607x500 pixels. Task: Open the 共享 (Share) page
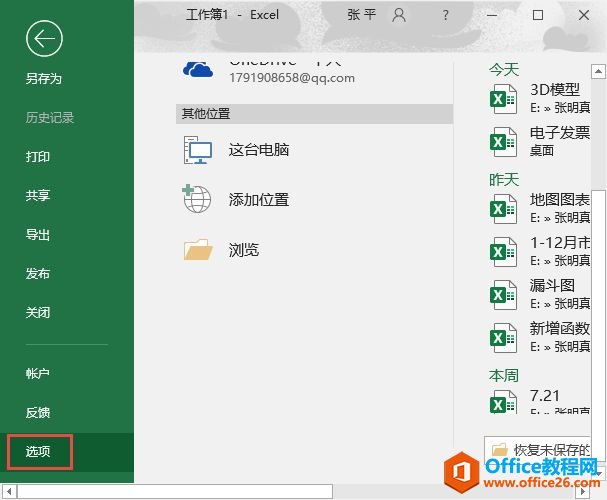[x=38, y=195]
